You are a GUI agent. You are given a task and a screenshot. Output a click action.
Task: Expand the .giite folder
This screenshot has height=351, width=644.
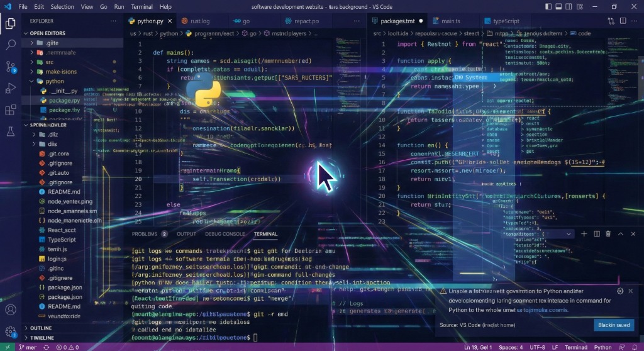tap(31, 43)
